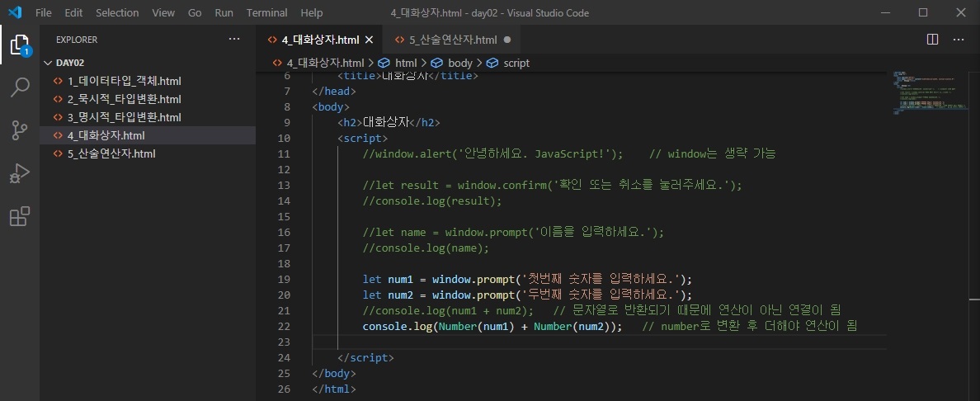Open Explorer panel more actions ellipsis
Screen dimensions: 980x401
[234, 40]
